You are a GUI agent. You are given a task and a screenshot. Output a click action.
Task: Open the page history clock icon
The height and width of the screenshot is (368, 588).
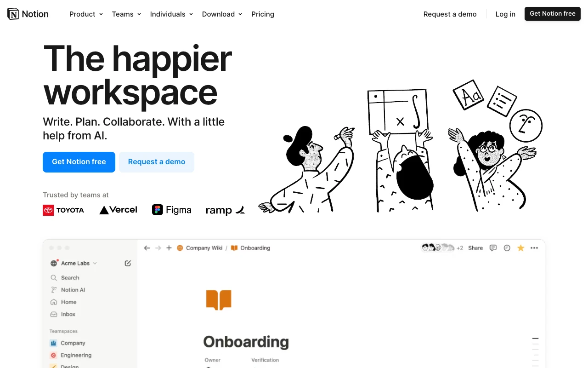tap(507, 248)
